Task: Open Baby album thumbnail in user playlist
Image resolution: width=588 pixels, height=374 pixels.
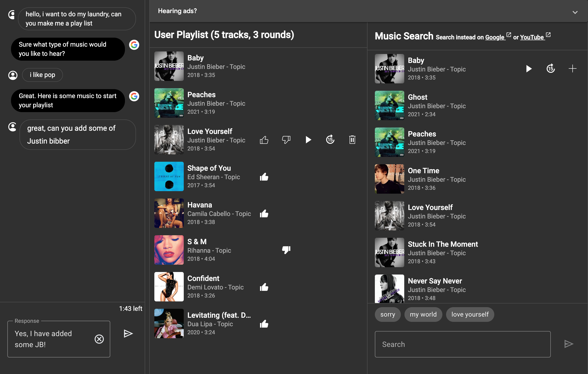Action: (169, 66)
